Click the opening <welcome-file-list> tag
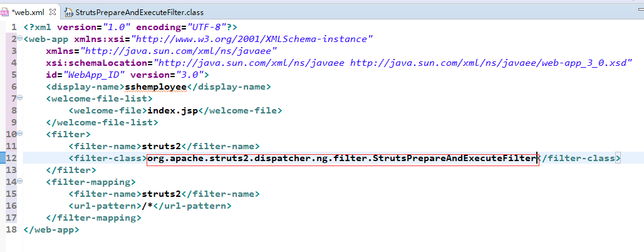The height and width of the screenshot is (252, 644). point(100,98)
